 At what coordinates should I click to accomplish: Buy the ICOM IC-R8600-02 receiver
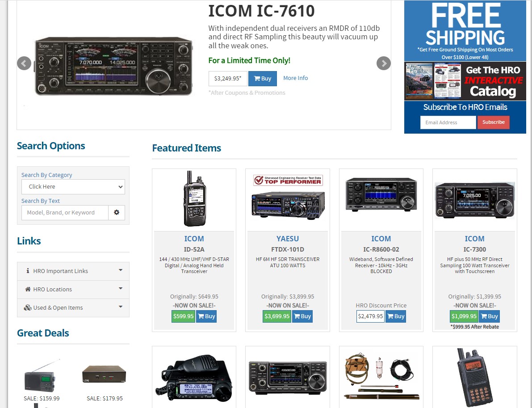[x=396, y=316]
